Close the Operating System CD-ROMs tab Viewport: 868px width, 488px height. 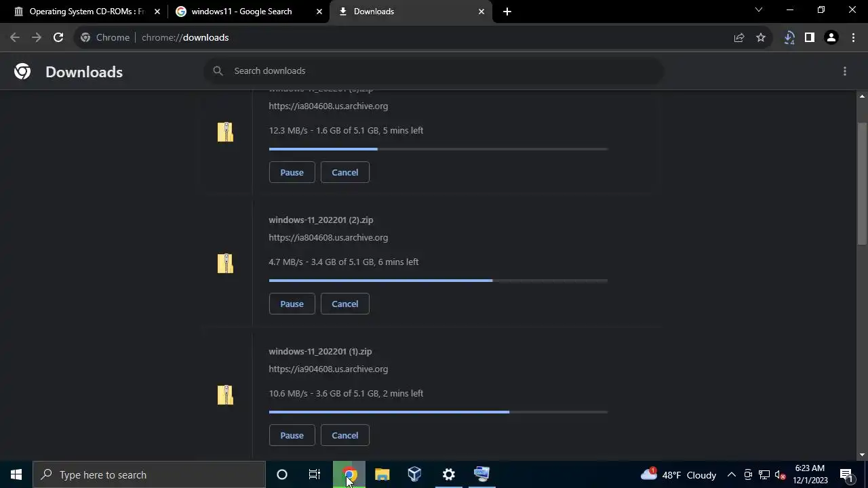tap(157, 12)
